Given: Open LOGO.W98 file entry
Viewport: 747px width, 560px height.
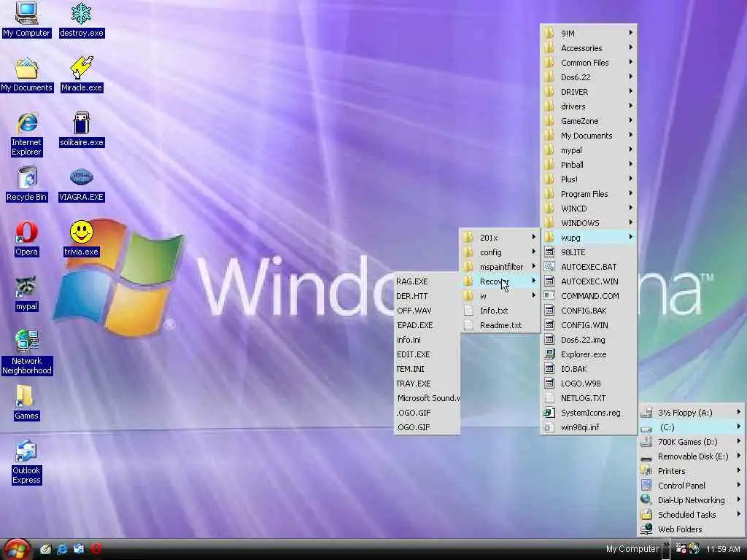Looking at the screenshot, I should click(589, 384).
